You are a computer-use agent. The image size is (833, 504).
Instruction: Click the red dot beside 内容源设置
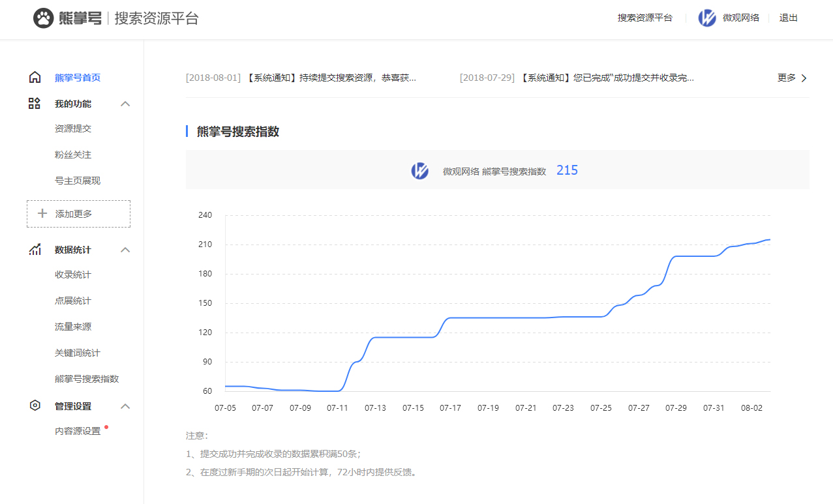pyautogui.click(x=106, y=427)
